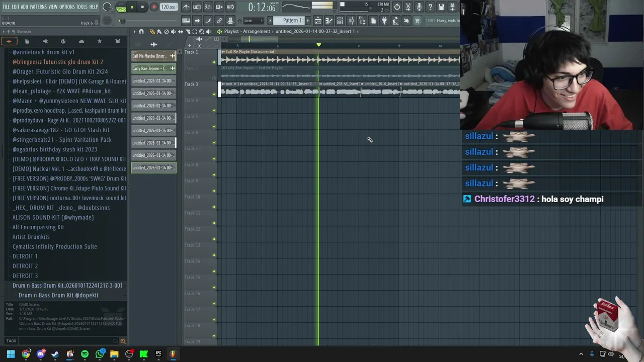Toggle PAT/SONG mode switch
This screenshot has height=362, width=644.
pos(121,7)
